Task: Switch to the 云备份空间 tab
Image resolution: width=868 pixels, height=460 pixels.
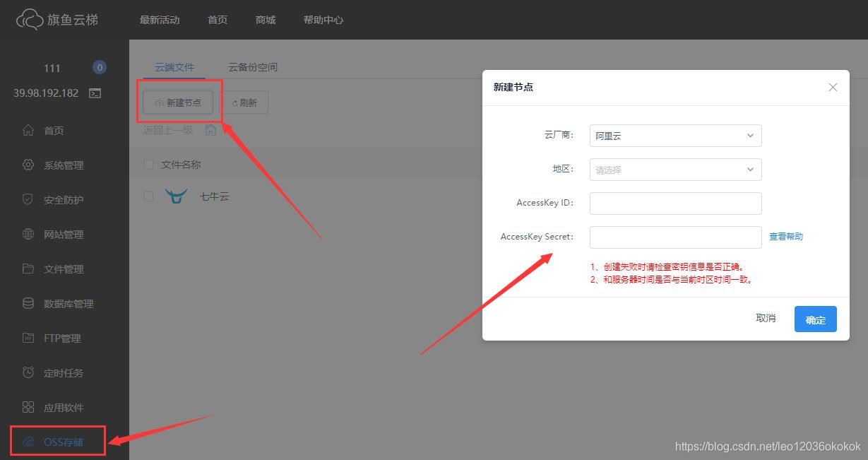Action: point(253,67)
